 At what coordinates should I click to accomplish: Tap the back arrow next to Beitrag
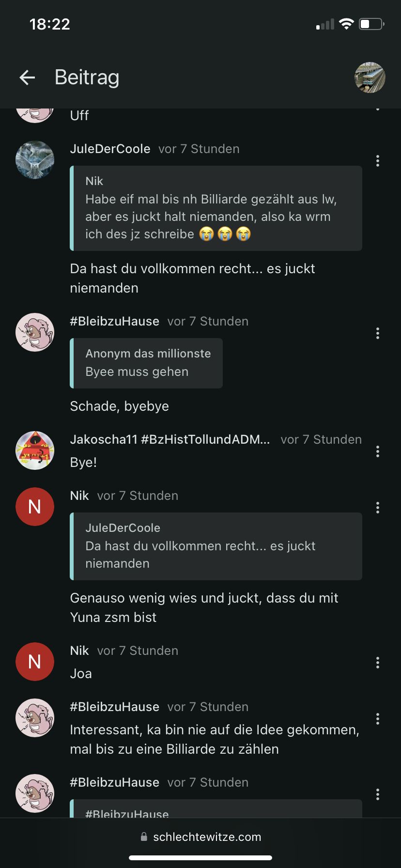[28, 77]
